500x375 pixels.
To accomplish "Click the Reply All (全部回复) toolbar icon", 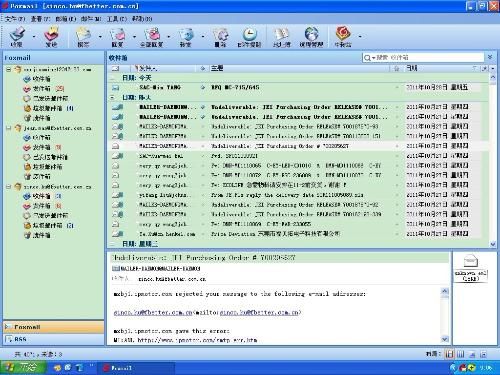I will click(151, 36).
